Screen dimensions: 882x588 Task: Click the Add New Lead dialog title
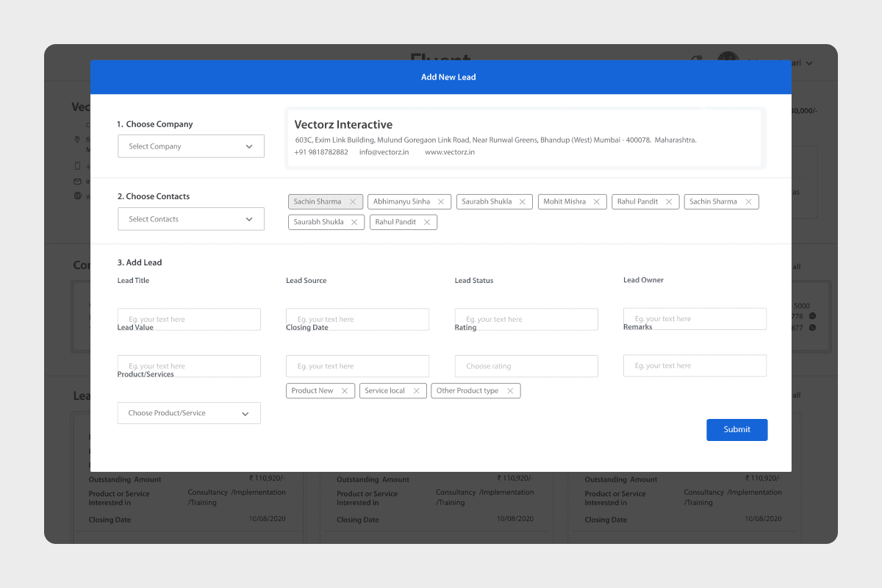[x=448, y=77]
